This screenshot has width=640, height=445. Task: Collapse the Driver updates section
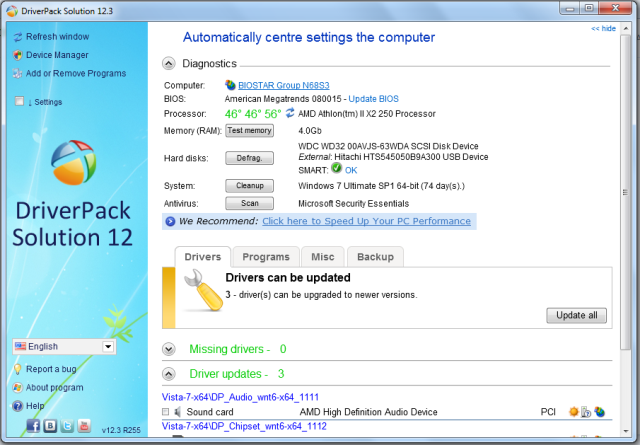tap(169, 374)
